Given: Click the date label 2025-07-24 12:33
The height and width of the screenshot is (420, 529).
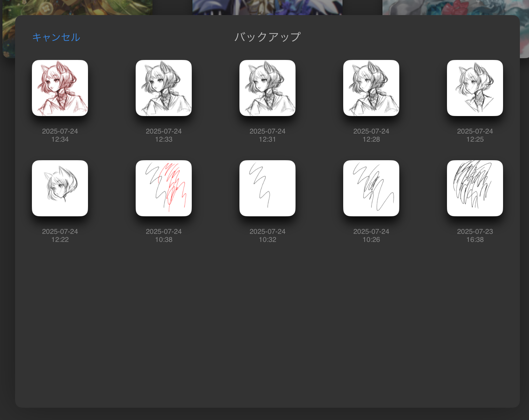Looking at the screenshot, I should click(x=164, y=135).
